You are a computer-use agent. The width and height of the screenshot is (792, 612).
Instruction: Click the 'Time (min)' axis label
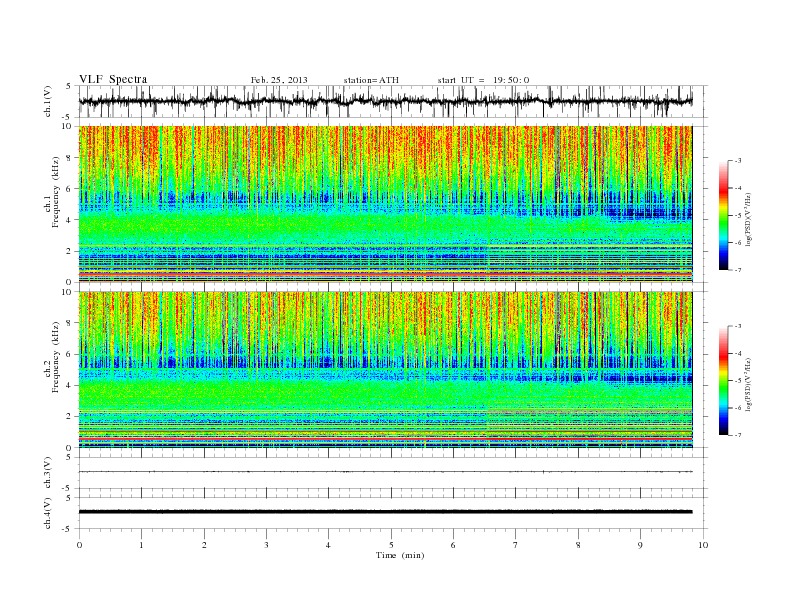tap(400, 555)
